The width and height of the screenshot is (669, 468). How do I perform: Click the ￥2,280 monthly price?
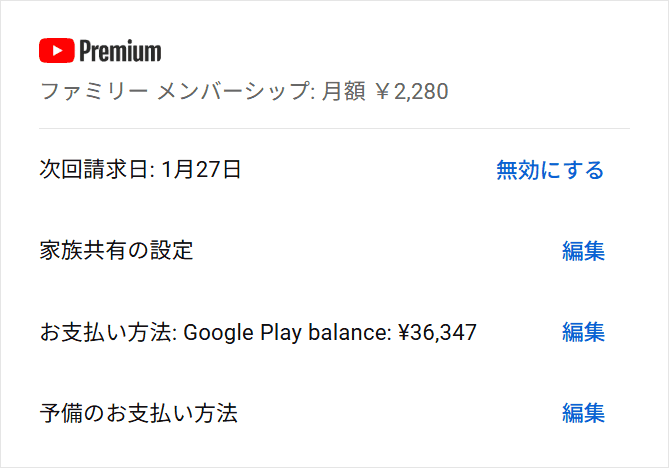(411, 92)
